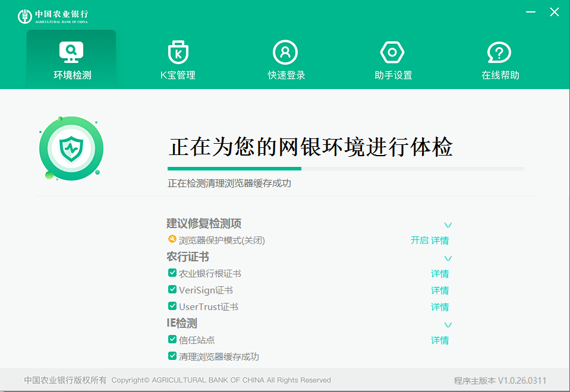
Task: Click the 助手设置 hexagon gear icon
Action: point(392,52)
